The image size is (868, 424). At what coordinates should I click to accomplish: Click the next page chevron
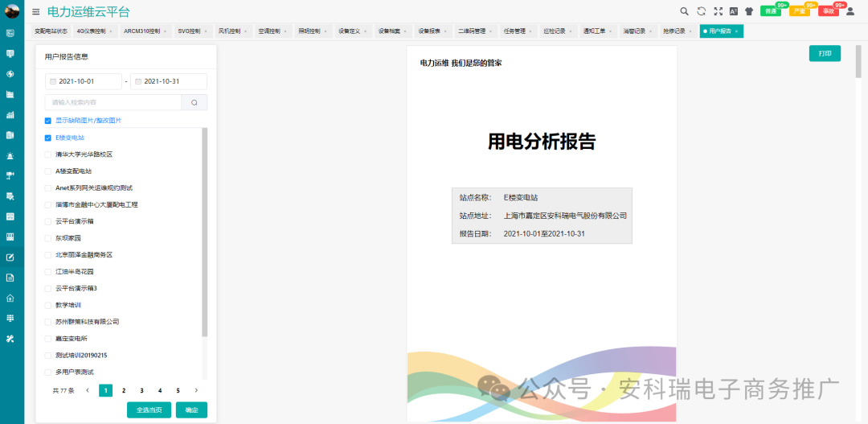[x=196, y=390]
